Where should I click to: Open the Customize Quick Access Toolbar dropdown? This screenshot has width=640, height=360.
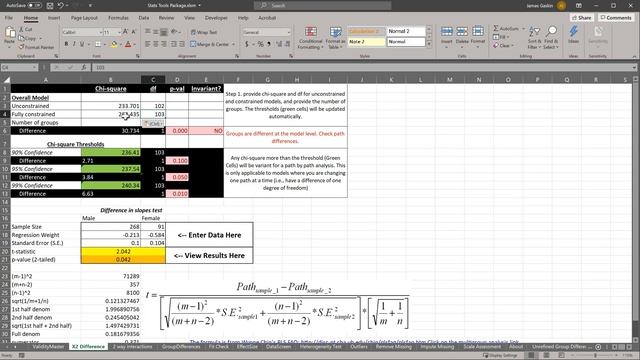click(90, 6)
